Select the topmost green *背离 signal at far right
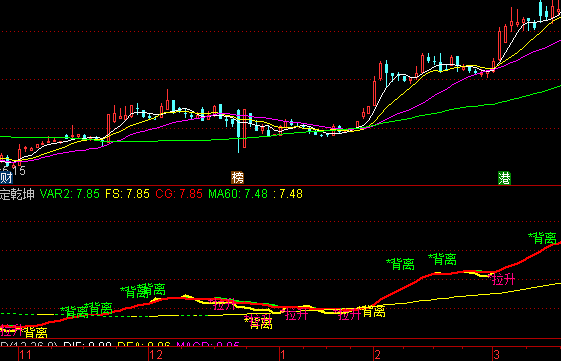 coord(542,238)
